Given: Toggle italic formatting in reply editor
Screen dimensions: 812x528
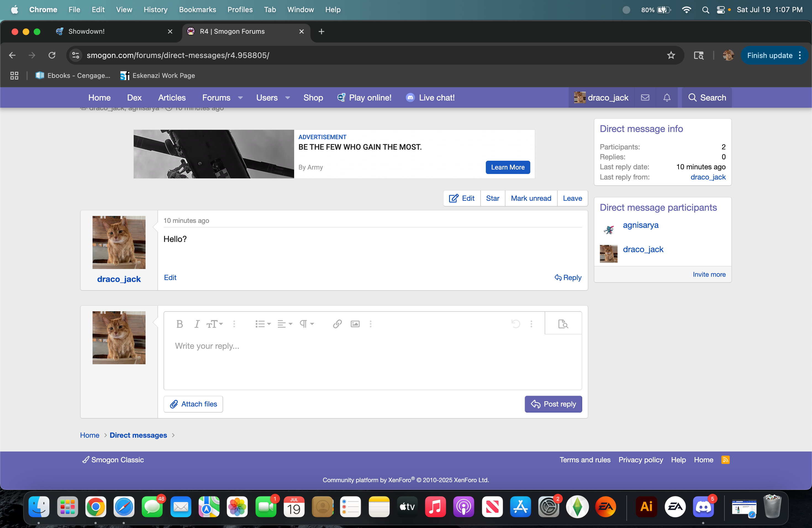Looking at the screenshot, I should (x=197, y=324).
